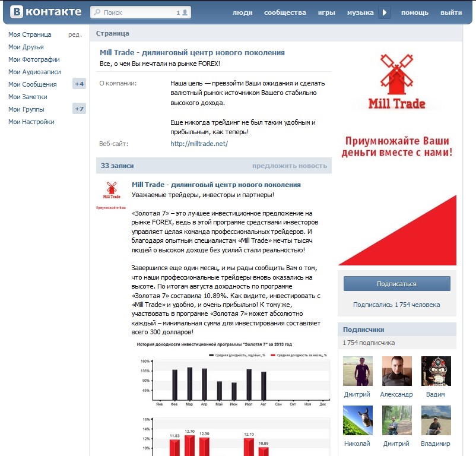Open subscriber Вадим's avatar

pos(436,371)
